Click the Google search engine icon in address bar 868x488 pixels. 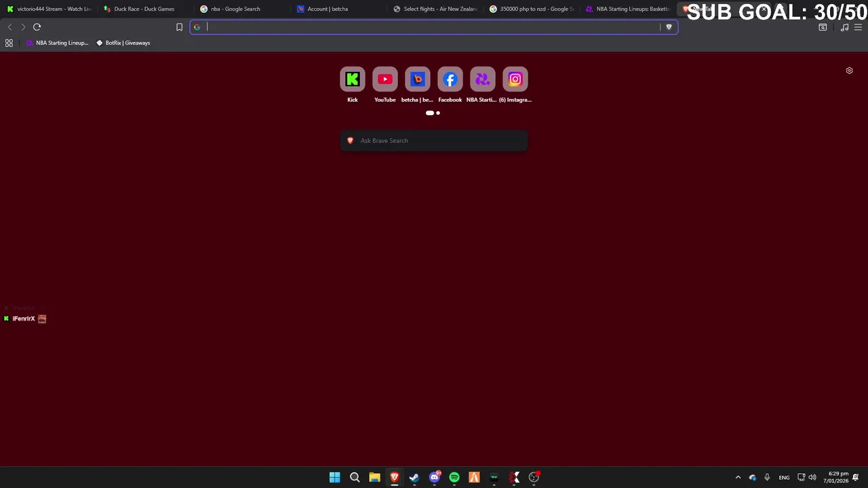click(x=197, y=27)
